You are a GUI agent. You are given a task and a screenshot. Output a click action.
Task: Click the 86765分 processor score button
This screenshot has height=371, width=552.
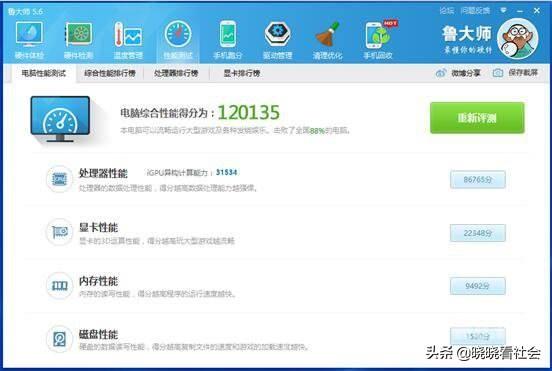tap(478, 180)
